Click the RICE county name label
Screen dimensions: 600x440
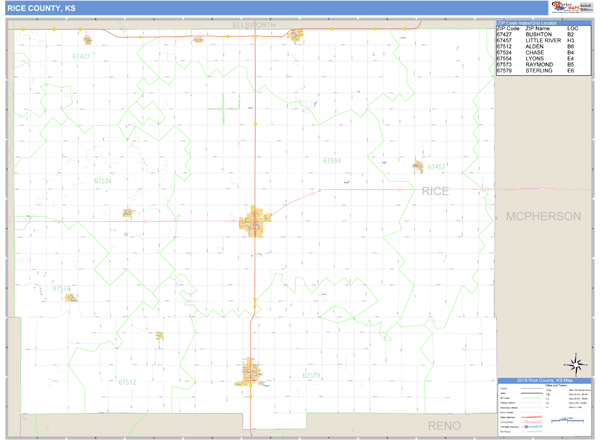[435, 191]
